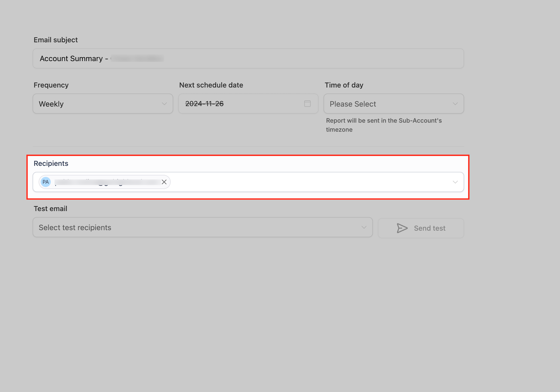Screen dimensions: 560x392
Task: Click the Frequency dropdown chevron arrow
Action: tap(164, 104)
